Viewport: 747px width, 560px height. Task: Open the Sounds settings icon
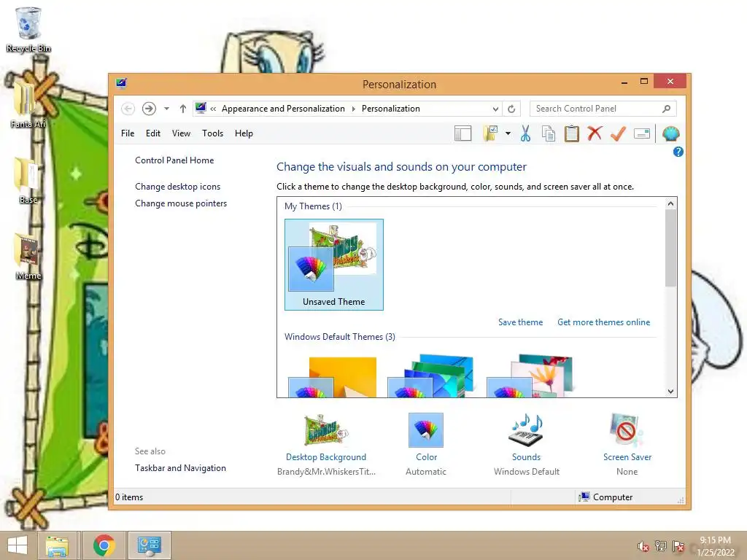(527, 430)
